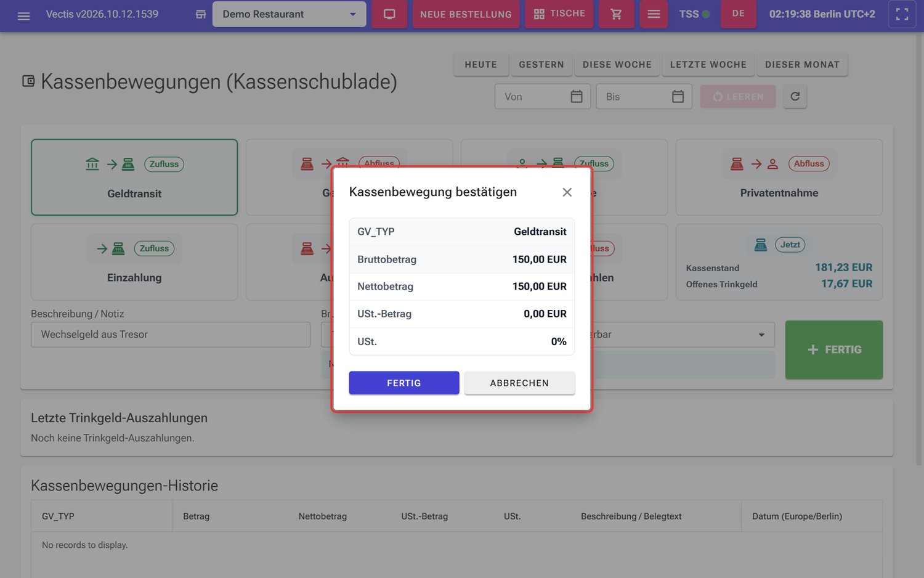924x578 pixels.
Task: Open the Von date calendar picker
Action: [x=577, y=97]
